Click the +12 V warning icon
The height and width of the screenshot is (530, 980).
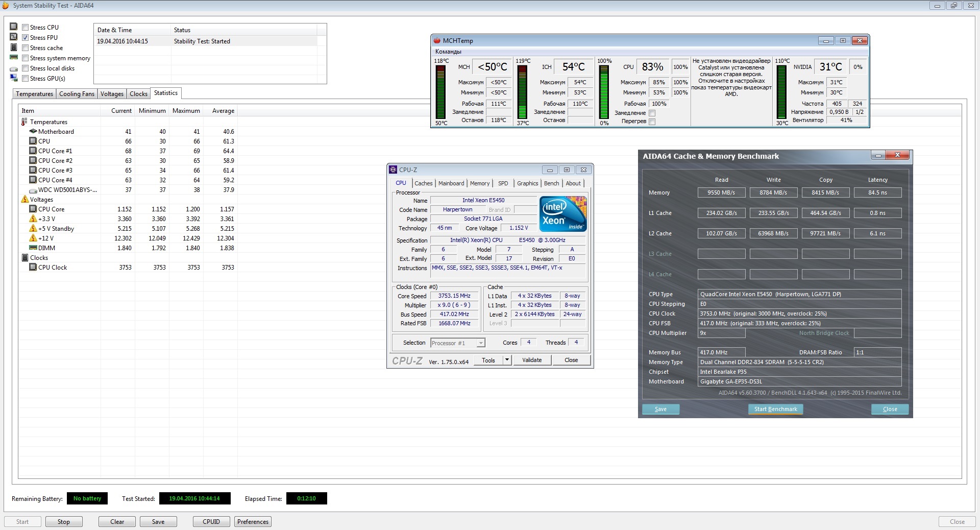click(33, 238)
